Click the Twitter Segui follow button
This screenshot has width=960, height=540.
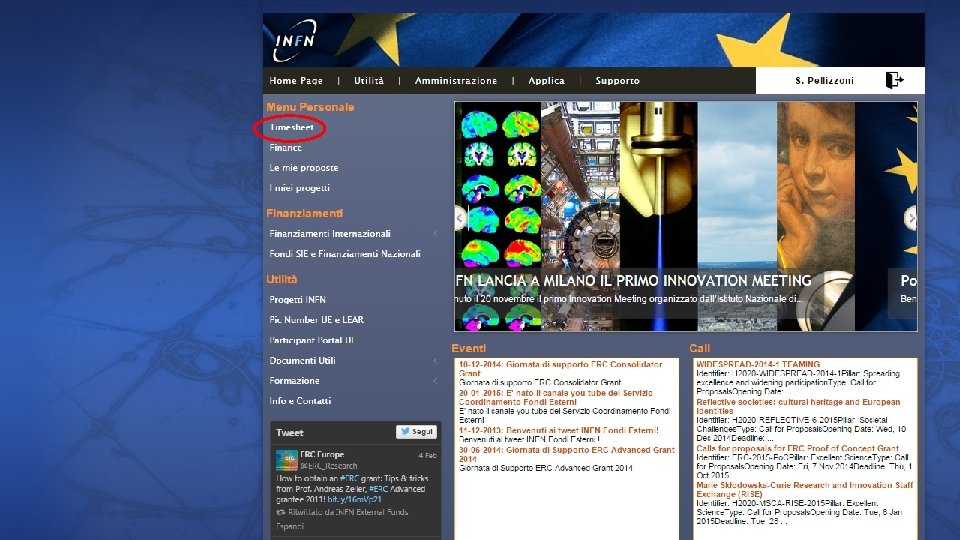pos(416,432)
